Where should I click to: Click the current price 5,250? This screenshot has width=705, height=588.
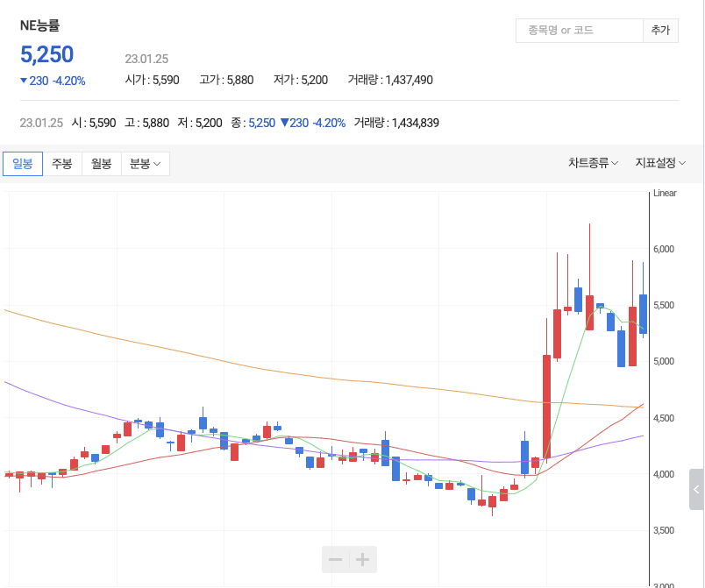coord(46,54)
